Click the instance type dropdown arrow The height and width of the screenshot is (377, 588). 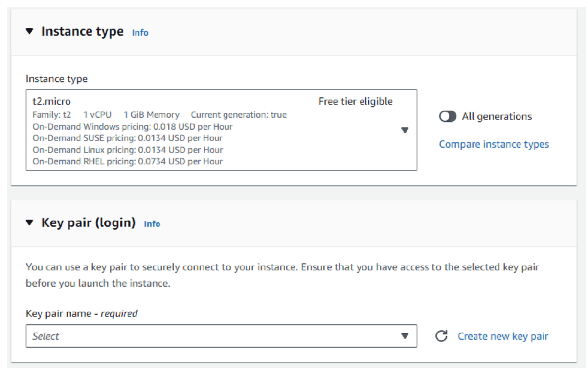pyautogui.click(x=405, y=130)
